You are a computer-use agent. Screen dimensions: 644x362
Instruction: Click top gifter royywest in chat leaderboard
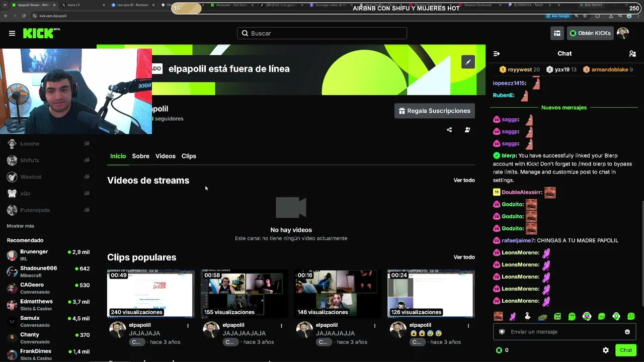[x=520, y=69]
